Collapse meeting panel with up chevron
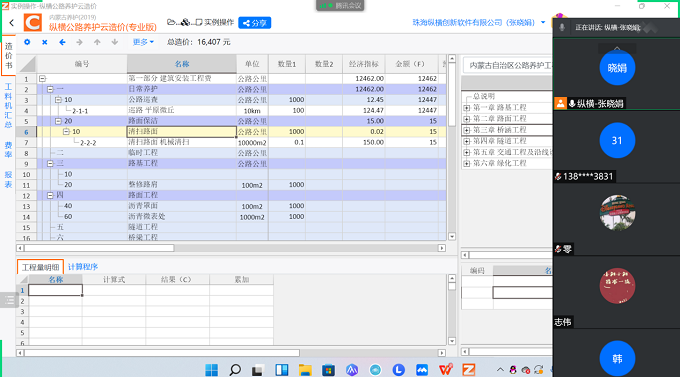The width and height of the screenshot is (680, 377). [617, 48]
